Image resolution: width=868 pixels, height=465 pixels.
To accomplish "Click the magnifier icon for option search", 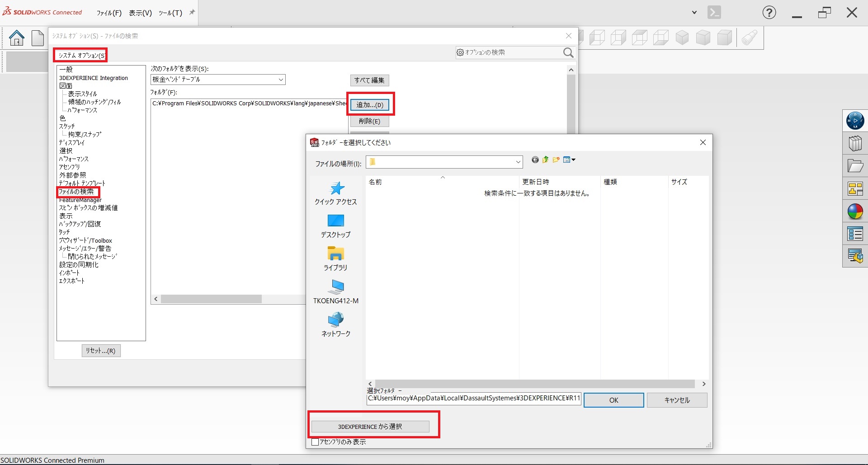I will coord(568,53).
